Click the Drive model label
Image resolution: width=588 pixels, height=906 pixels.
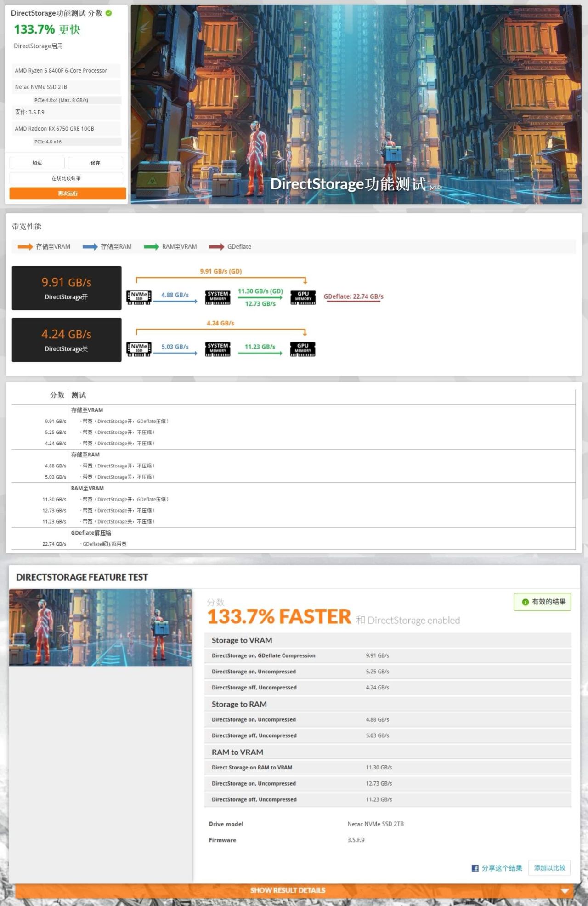(226, 824)
